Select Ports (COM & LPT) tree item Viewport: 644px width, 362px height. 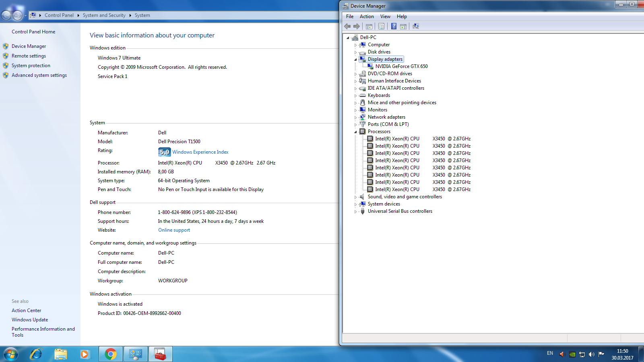coord(388,124)
